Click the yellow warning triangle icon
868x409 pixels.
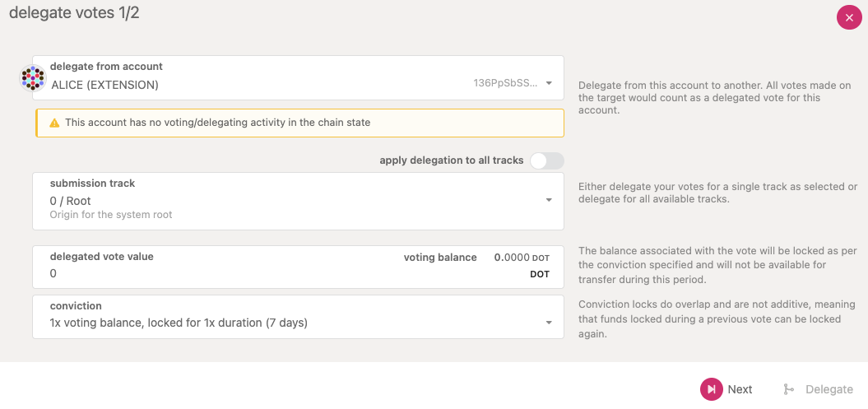[54, 123]
